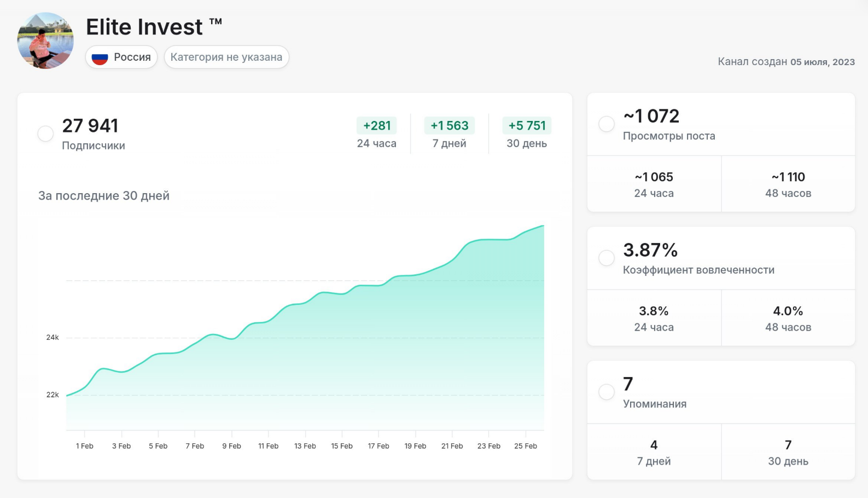The image size is (868, 498).
Task: Click the ~1 065 24 часа views cell
Action: click(654, 184)
